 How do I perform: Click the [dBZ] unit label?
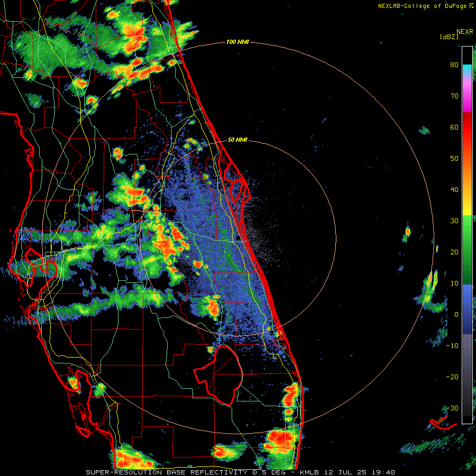click(449, 36)
